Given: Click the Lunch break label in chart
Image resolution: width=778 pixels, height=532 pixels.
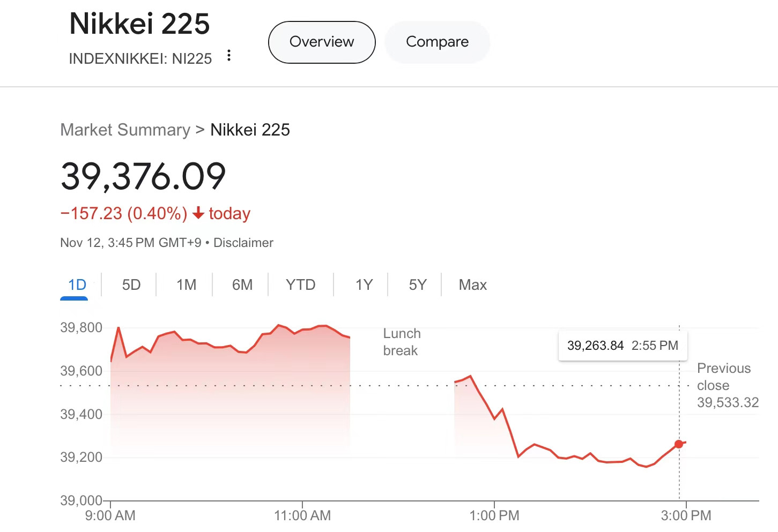Looking at the screenshot, I should (x=402, y=342).
